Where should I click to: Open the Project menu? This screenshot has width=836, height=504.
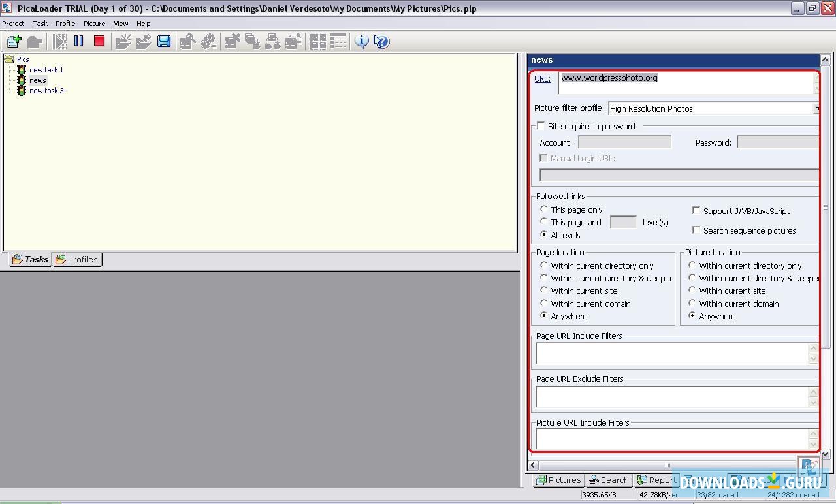[13, 24]
